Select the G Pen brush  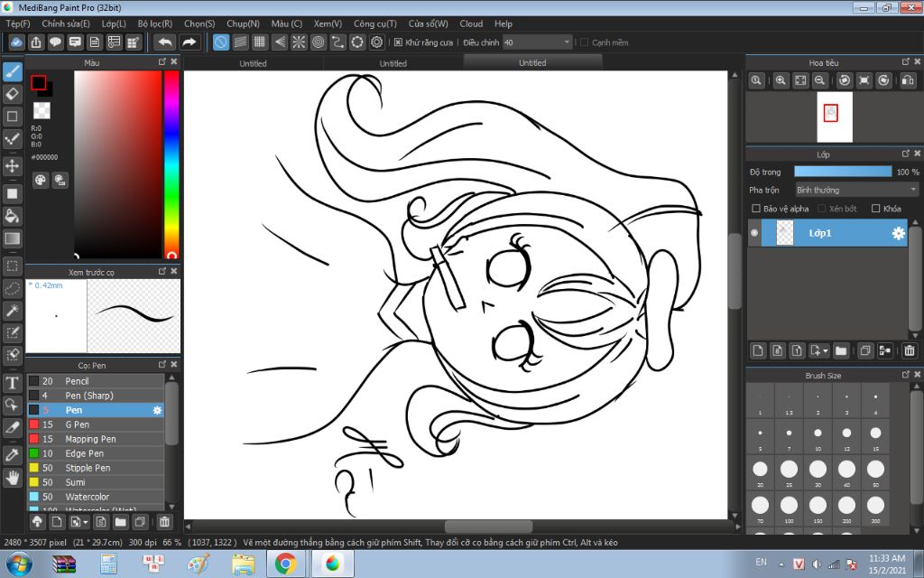pos(96,424)
